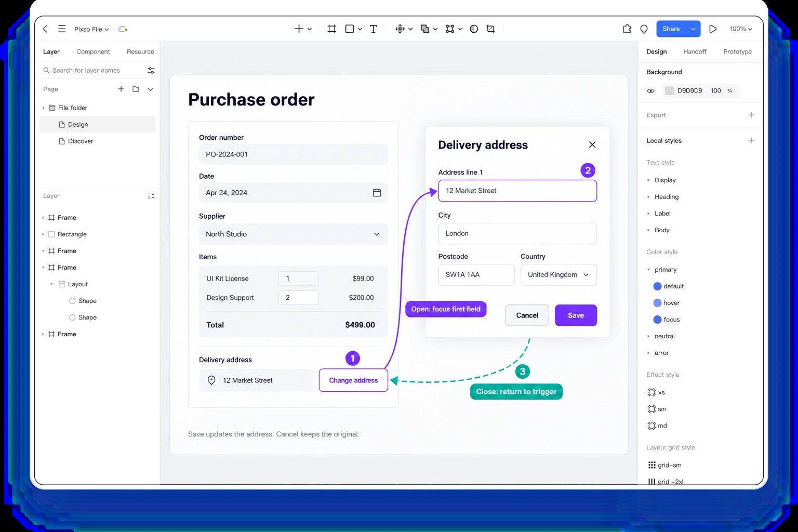
Task: Click the Component tool icon
Action: coord(400,29)
